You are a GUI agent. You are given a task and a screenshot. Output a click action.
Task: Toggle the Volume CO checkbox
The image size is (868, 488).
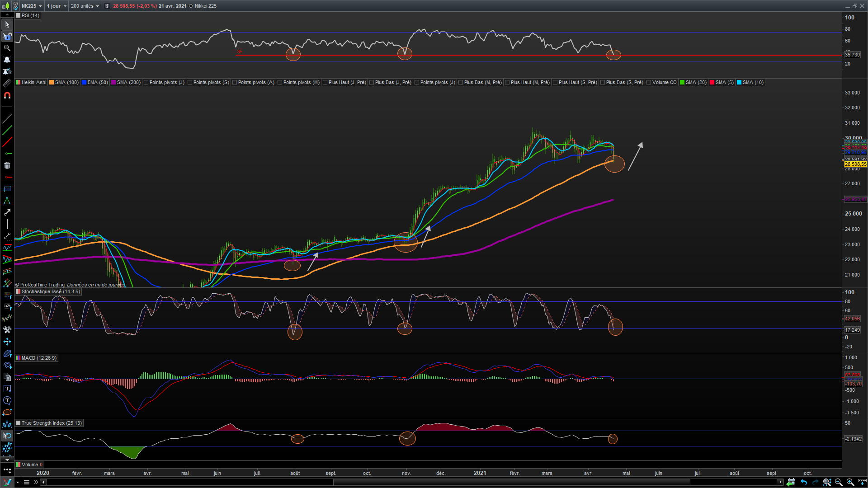[x=649, y=82]
